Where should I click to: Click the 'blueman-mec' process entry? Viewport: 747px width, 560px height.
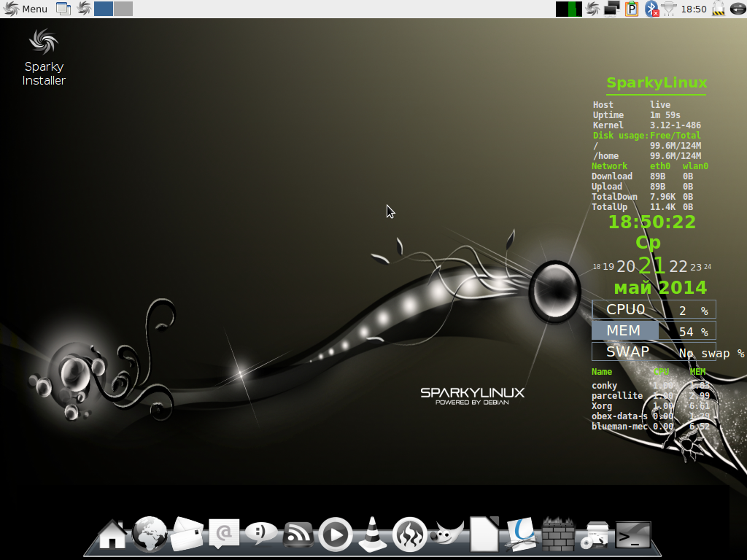[x=651, y=427]
